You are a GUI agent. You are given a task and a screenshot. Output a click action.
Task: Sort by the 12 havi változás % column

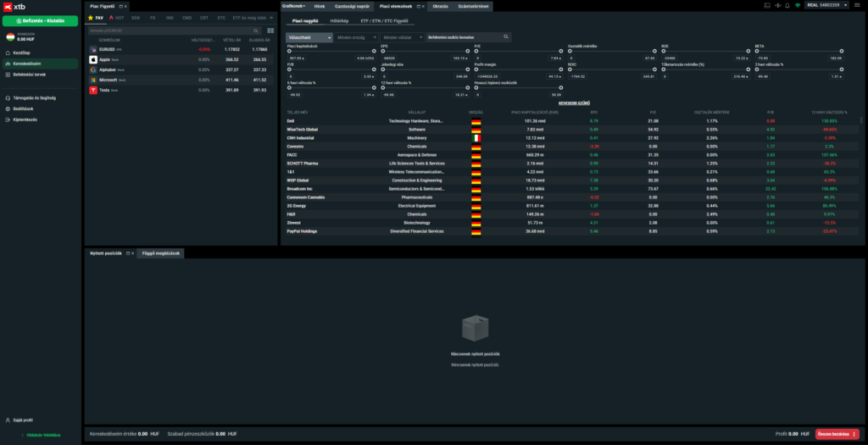(829, 112)
